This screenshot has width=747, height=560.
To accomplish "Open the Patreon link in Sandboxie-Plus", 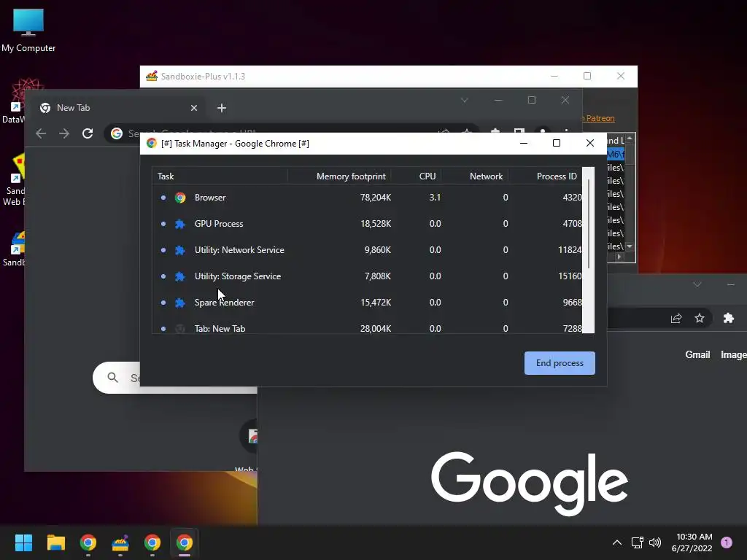I will (598, 118).
